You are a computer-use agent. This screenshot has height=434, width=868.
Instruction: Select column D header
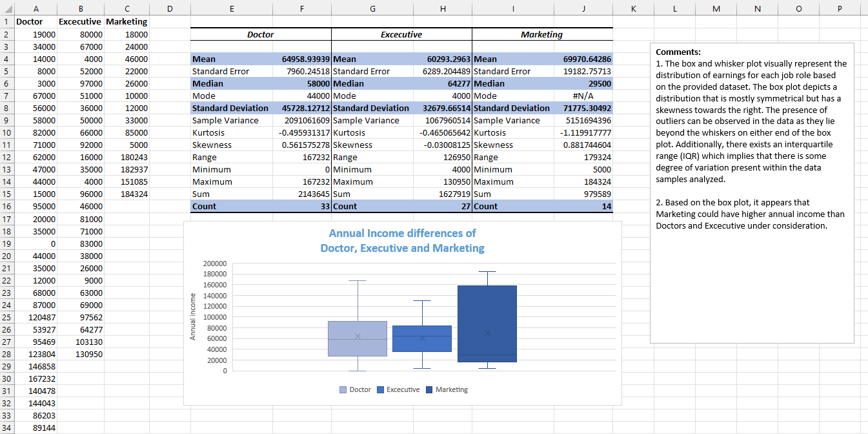pyautogui.click(x=170, y=9)
